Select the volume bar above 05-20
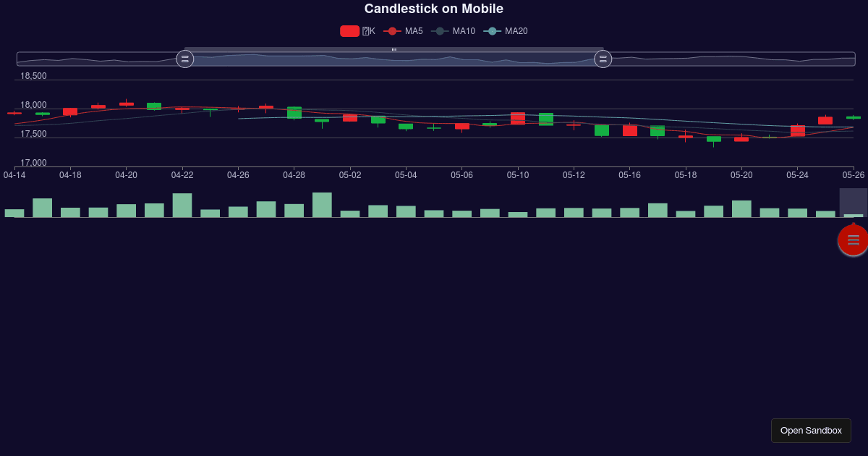The image size is (868, 456). (741, 209)
